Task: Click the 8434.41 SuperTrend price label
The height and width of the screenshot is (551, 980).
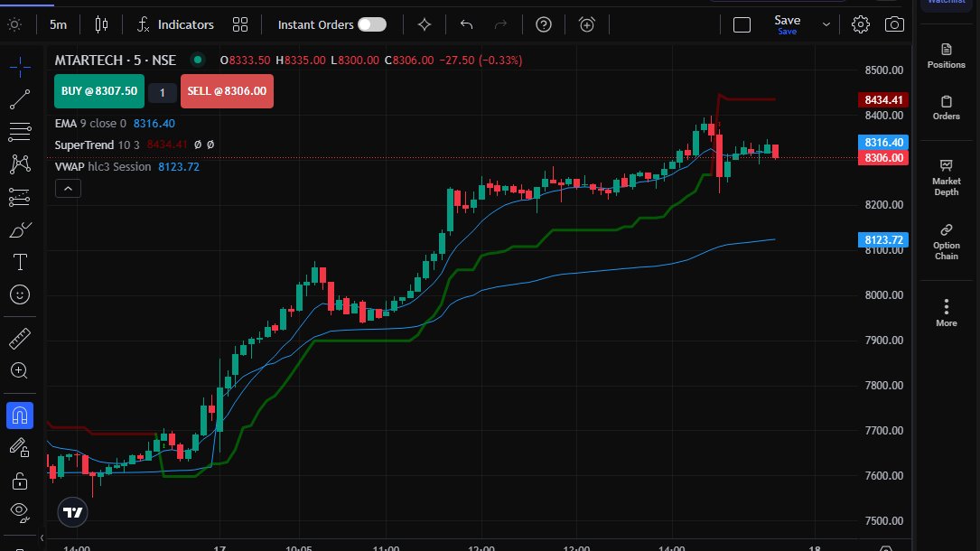Action: (x=883, y=100)
